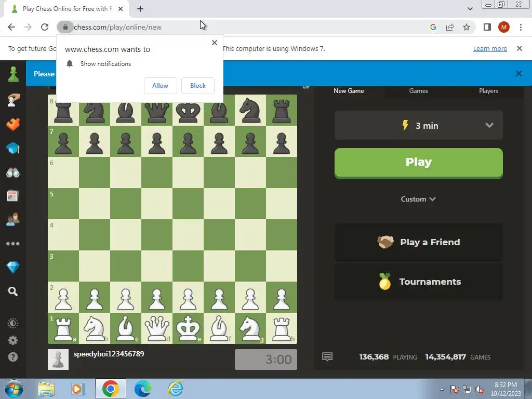The width and height of the screenshot is (532, 399).
Task: Open Windows Media Player from taskbar
Action: [x=78, y=389]
